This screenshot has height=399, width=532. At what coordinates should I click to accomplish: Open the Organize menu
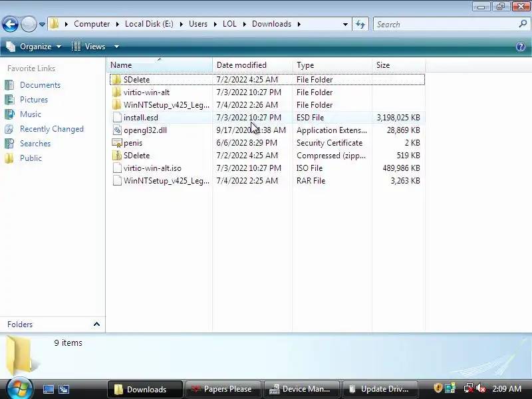click(x=34, y=47)
